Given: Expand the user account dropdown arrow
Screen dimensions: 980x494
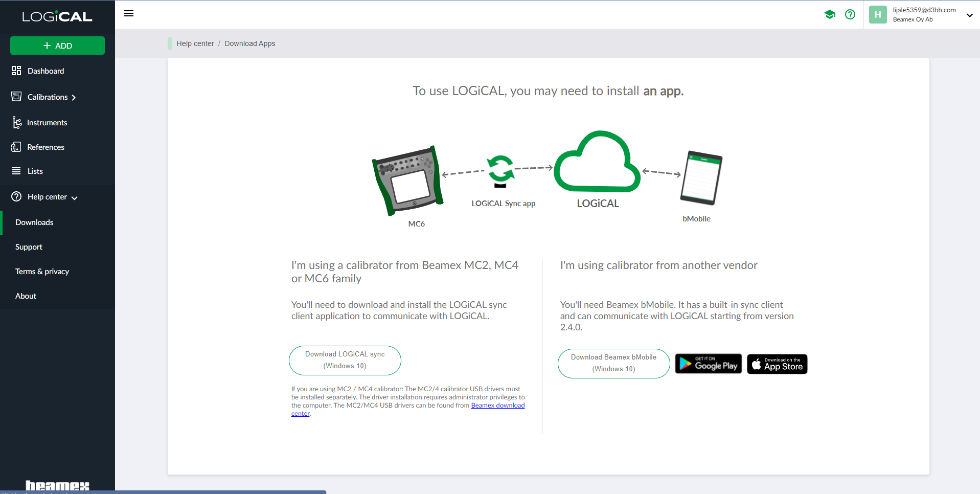Looking at the screenshot, I should 969,15.
